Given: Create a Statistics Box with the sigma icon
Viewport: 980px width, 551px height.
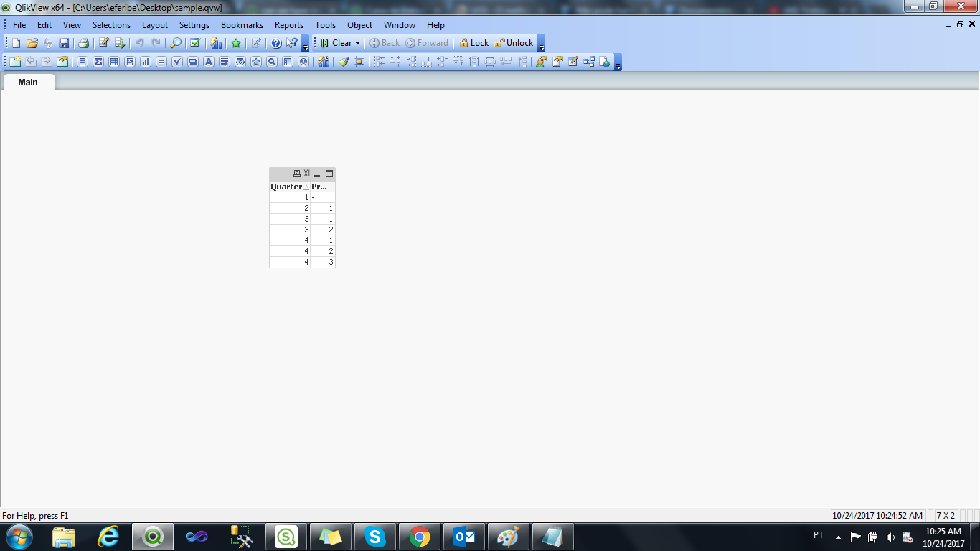Looking at the screenshot, I should (98, 62).
